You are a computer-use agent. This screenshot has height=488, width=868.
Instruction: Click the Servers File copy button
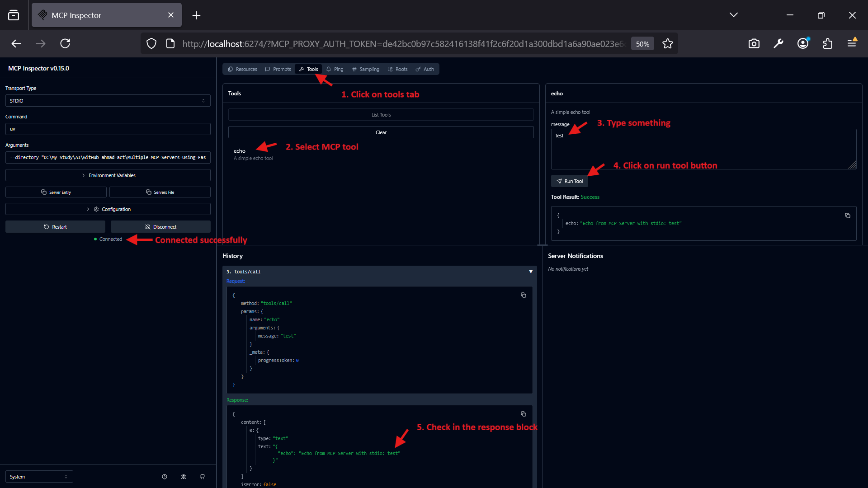(x=160, y=192)
